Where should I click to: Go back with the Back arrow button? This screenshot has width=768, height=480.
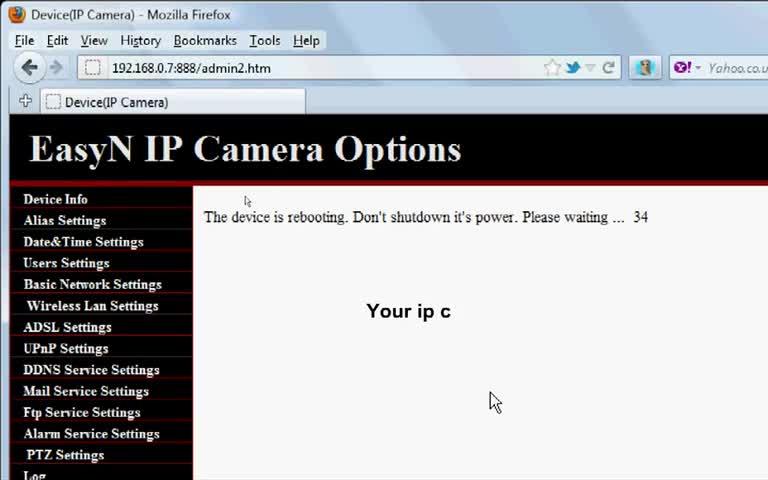pyautogui.click(x=29, y=68)
